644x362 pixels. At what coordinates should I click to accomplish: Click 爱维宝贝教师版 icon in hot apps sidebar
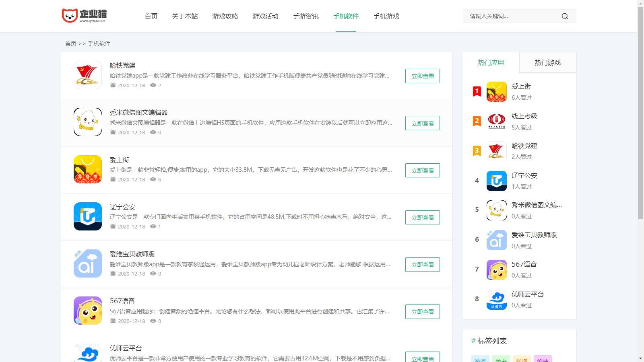pyautogui.click(x=497, y=240)
